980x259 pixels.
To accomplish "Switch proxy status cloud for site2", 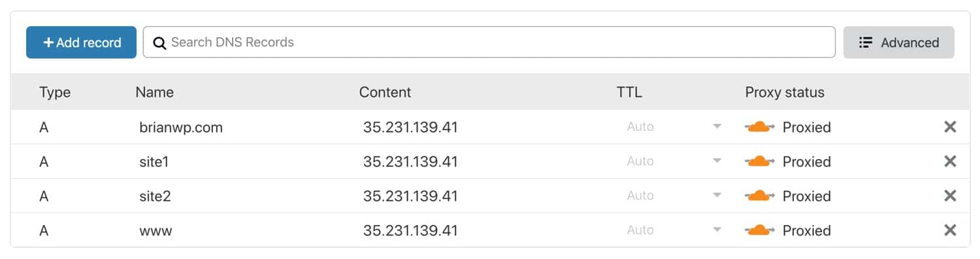I will (x=760, y=196).
